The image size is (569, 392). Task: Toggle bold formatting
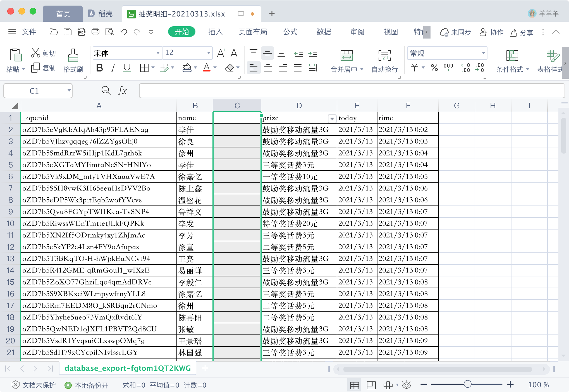(x=99, y=68)
